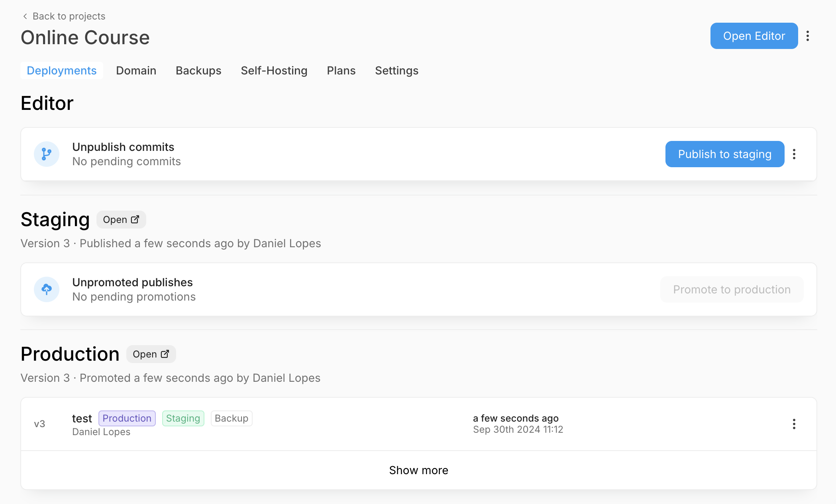Open the Settings tab
The height and width of the screenshot is (504, 836).
pyautogui.click(x=396, y=70)
